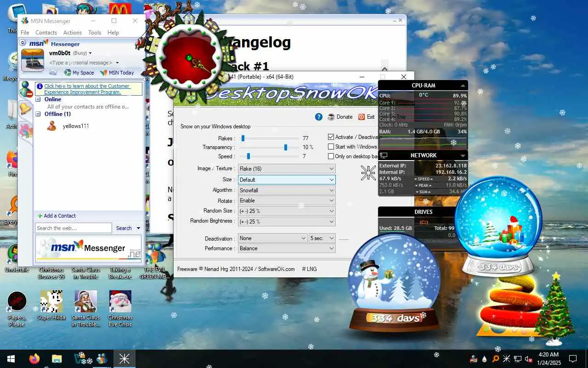Select the DesktopSnowOK snowflake taskbar button
Screen dimensions: 588x368
click(x=124, y=359)
